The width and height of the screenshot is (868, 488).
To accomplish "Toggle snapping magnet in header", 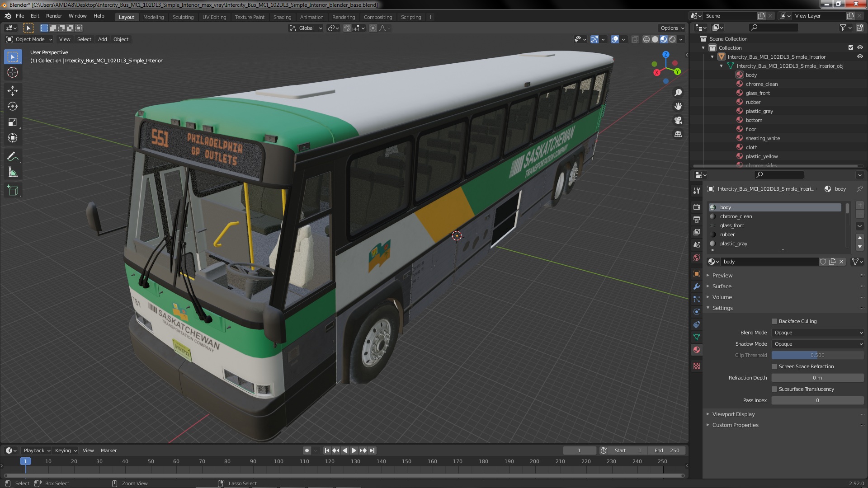I will [347, 28].
